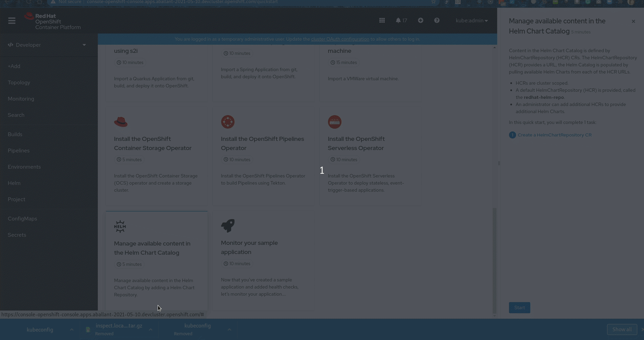
Task: Click the side panel resize handle
Action: [x=499, y=163]
